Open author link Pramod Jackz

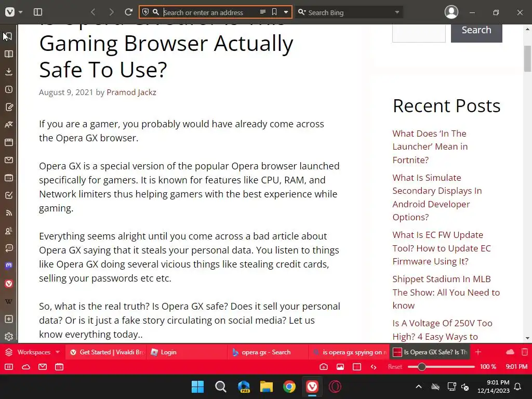coord(131,92)
